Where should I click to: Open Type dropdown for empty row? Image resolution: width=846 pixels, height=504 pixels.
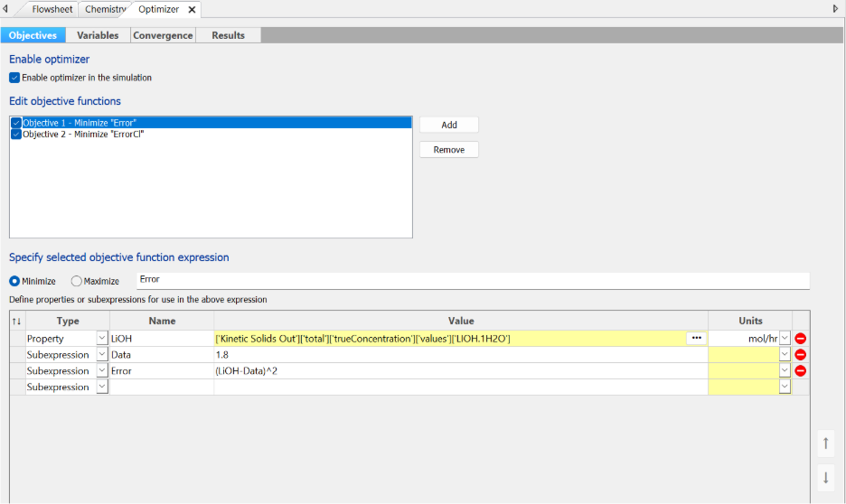[x=102, y=387]
